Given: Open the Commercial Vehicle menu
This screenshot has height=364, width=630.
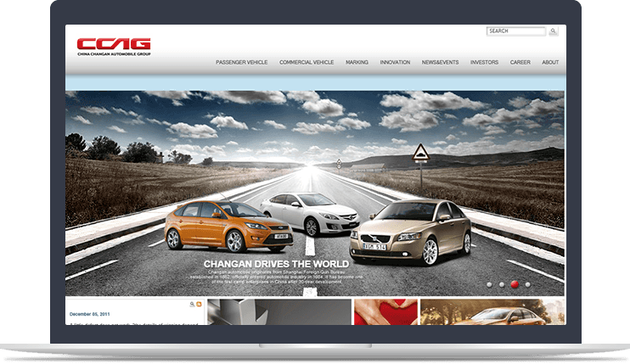Looking at the screenshot, I should pyautogui.click(x=307, y=62).
